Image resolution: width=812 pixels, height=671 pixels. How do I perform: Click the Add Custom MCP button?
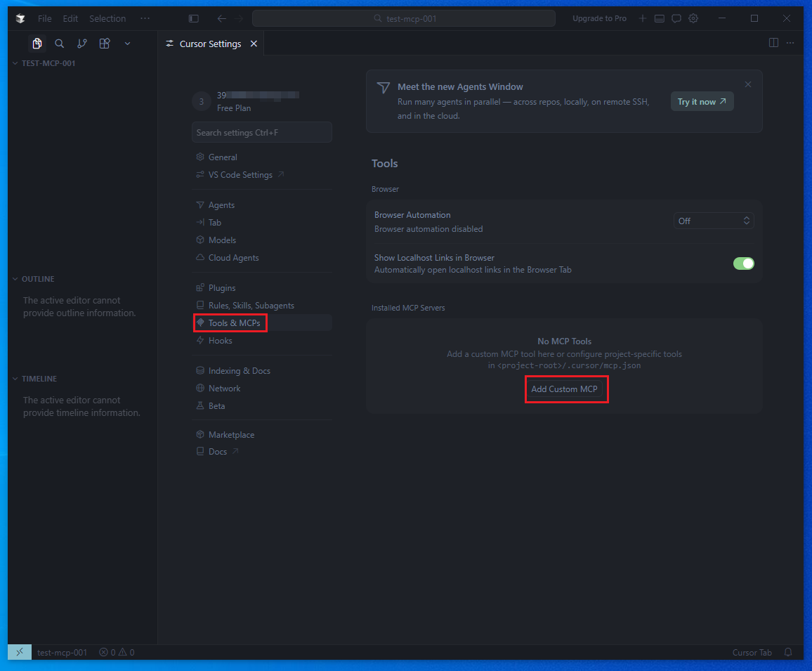(x=565, y=389)
